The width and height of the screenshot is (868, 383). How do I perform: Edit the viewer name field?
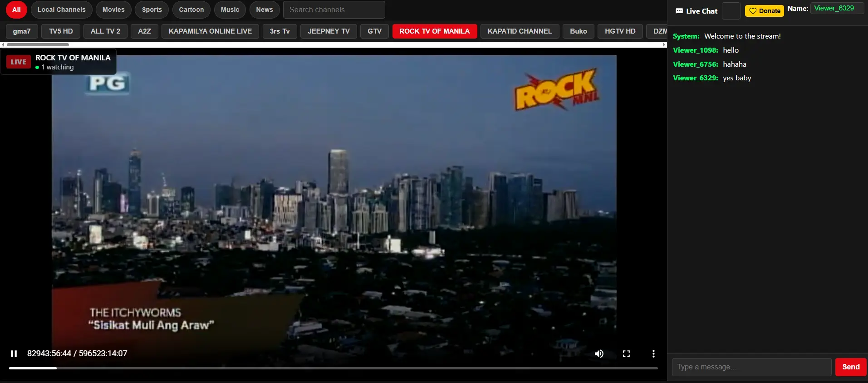(x=837, y=8)
